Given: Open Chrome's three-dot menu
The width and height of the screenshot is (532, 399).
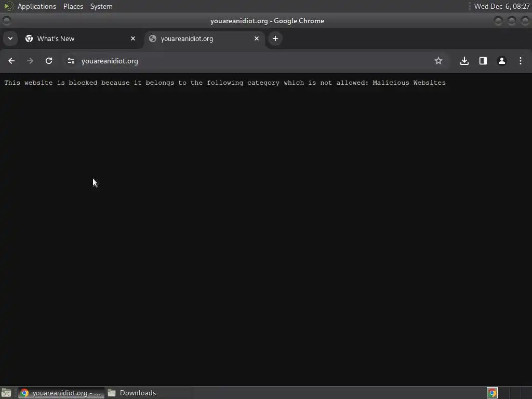Looking at the screenshot, I should (x=521, y=61).
